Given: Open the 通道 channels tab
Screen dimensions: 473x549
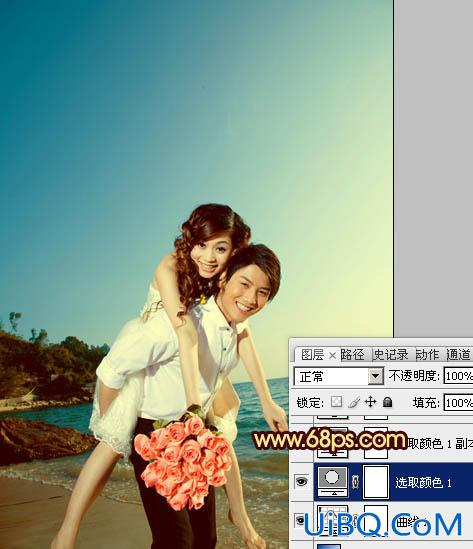Looking at the screenshot, I should [x=458, y=355].
